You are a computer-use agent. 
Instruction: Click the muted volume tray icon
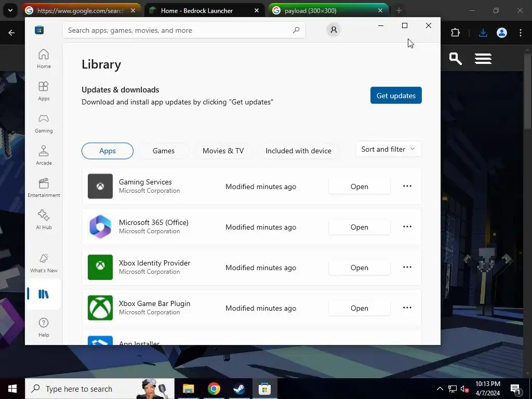pyautogui.click(x=465, y=389)
